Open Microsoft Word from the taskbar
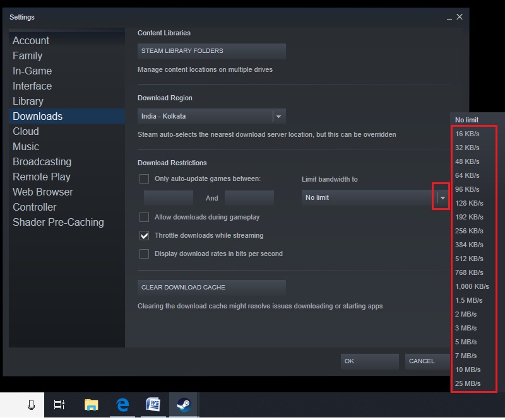The height and width of the screenshot is (420, 505). point(153,405)
